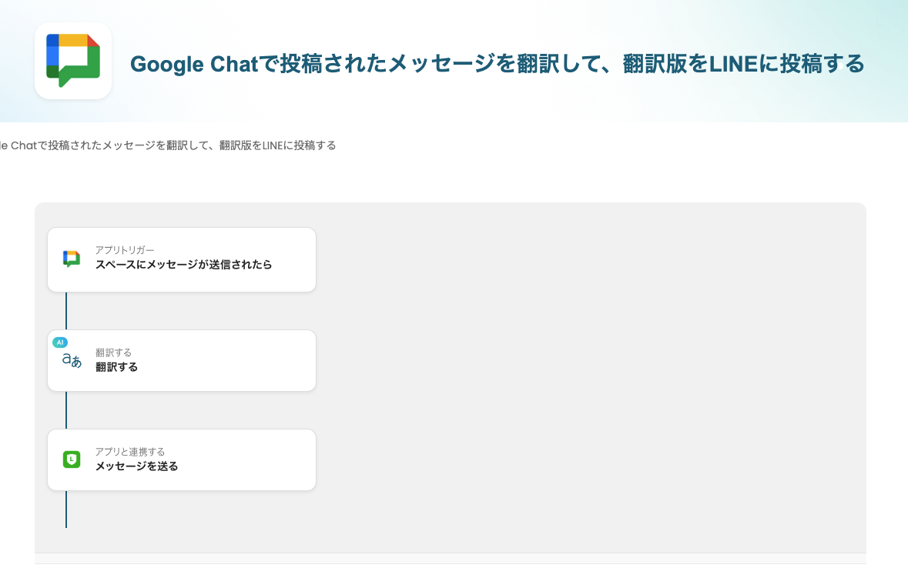The image size is (908, 588).
Task: Click the Google Chat icon on trigger card
Action: (72, 259)
